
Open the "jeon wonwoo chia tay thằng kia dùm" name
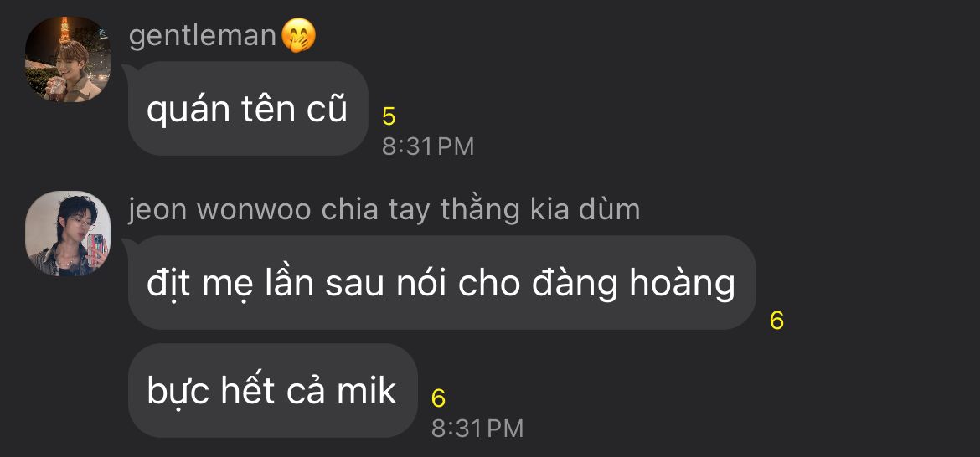(384, 210)
